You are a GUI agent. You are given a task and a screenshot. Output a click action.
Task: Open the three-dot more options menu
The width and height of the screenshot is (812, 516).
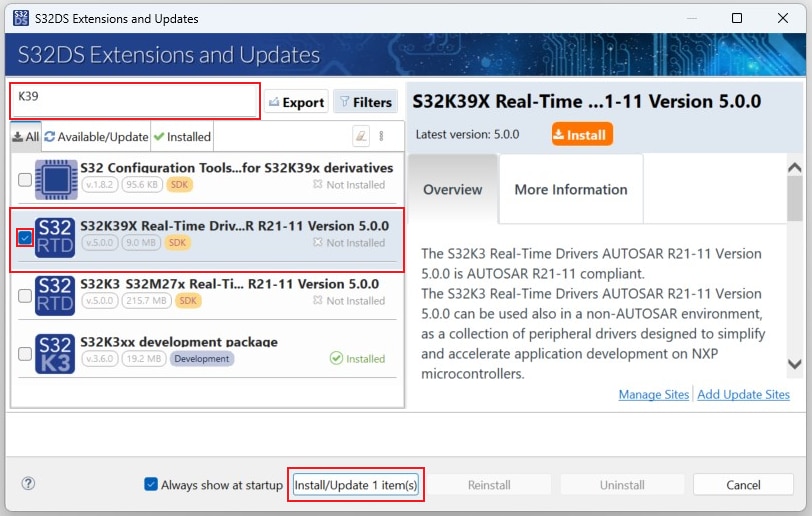click(x=381, y=136)
